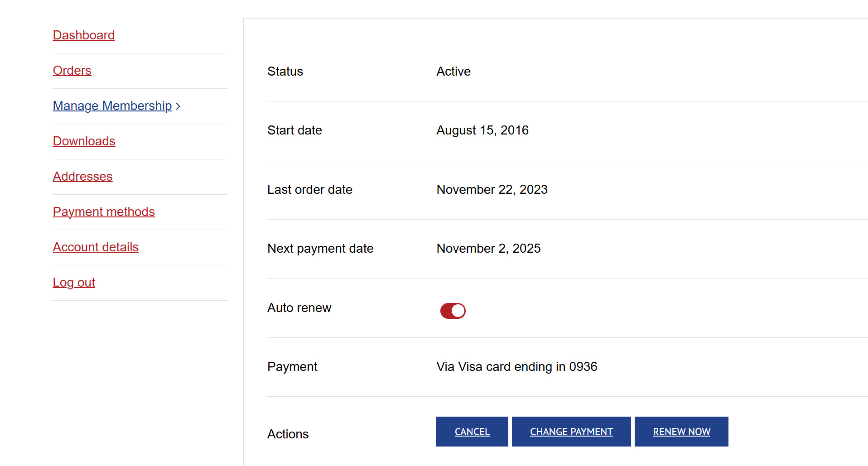
Task: Open the Downloads section
Action: tap(84, 141)
